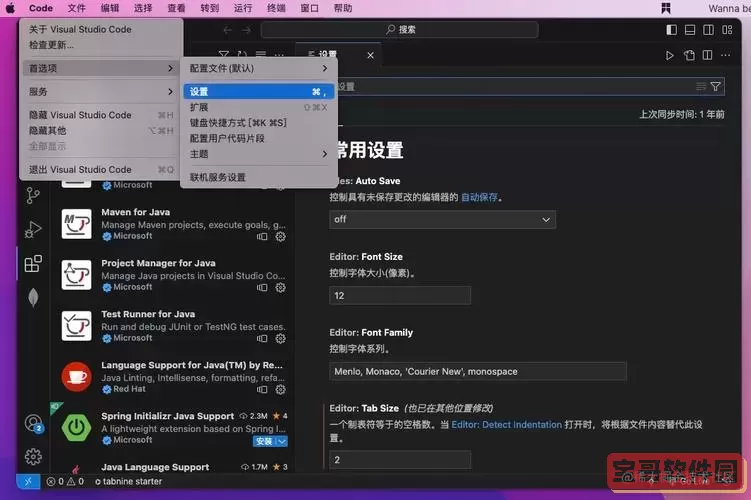Toggle the secondary side bar layout icon
Viewport: 751px width, 500px height.
708,30
